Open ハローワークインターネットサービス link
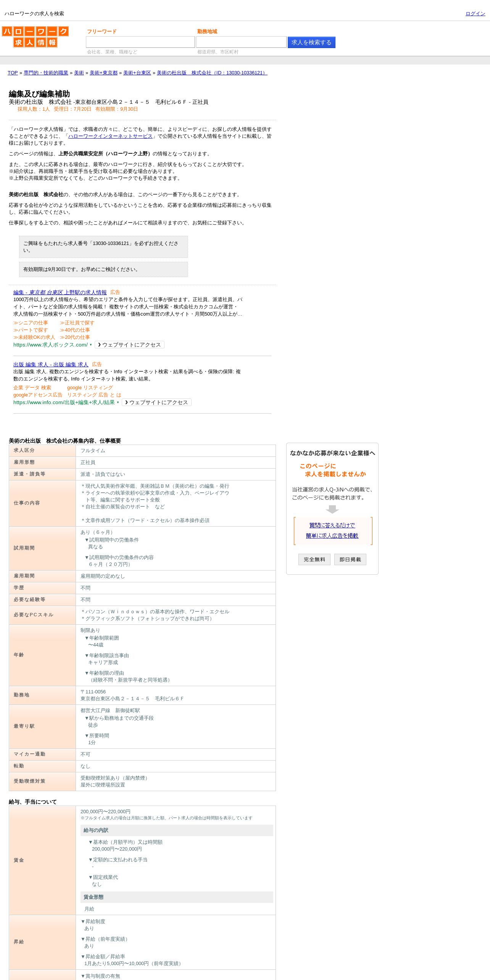The image size is (490, 980). [110, 136]
